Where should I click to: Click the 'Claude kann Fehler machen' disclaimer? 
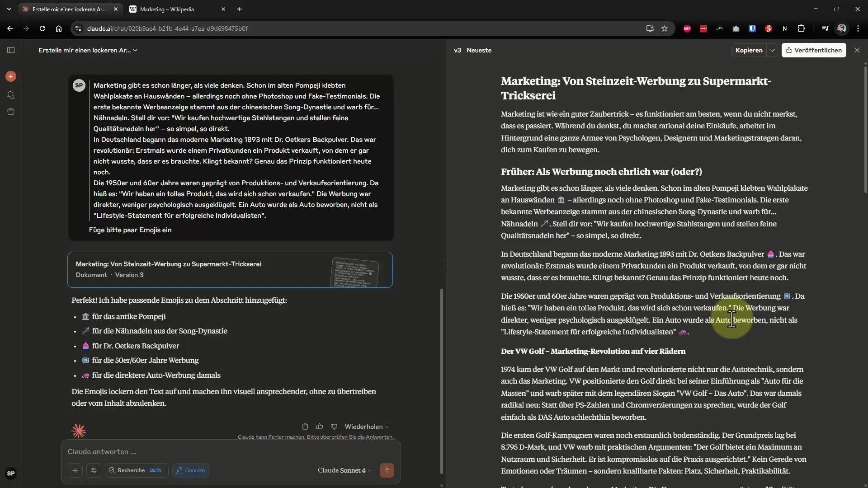click(x=316, y=437)
